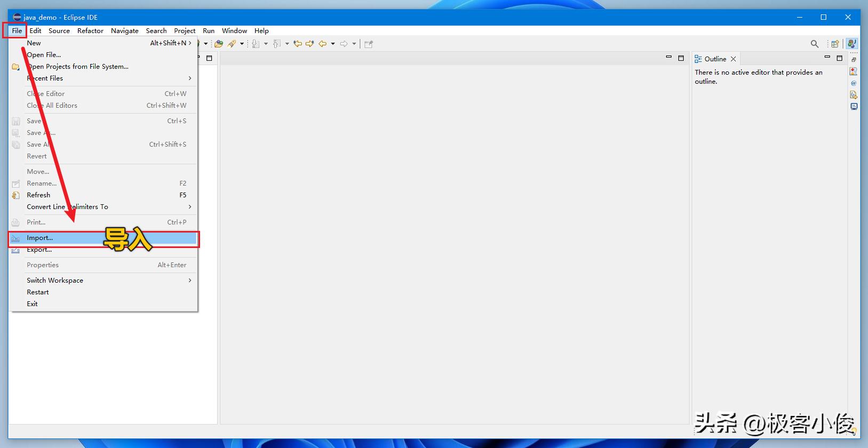
Task: Maximize the editor area
Action: click(681, 58)
